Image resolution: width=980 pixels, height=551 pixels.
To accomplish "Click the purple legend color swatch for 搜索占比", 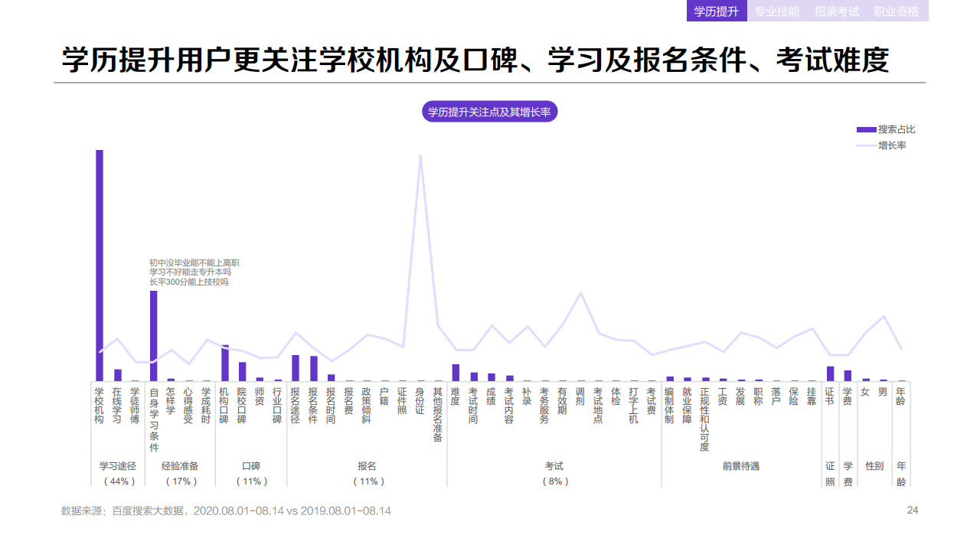I will (867, 129).
